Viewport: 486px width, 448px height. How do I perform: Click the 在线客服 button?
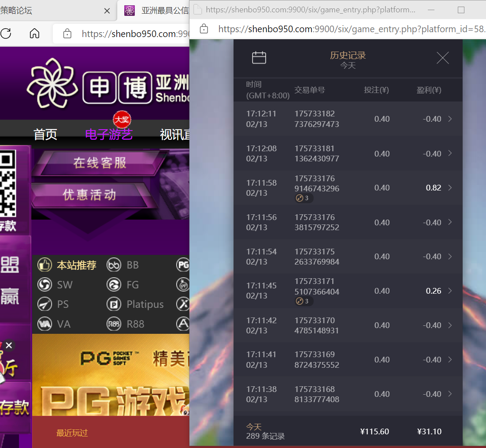pyautogui.click(x=100, y=163)
